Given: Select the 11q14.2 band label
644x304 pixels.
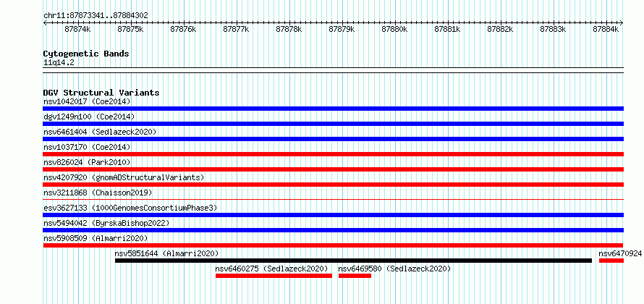Looking at the screenshot, I should [59, 63].
